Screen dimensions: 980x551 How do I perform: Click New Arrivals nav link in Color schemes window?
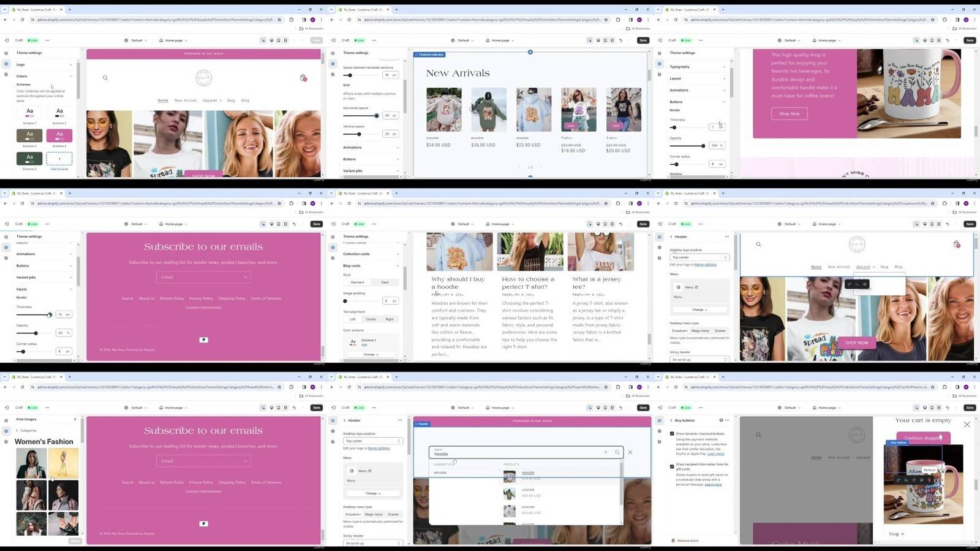click(186, 101)
